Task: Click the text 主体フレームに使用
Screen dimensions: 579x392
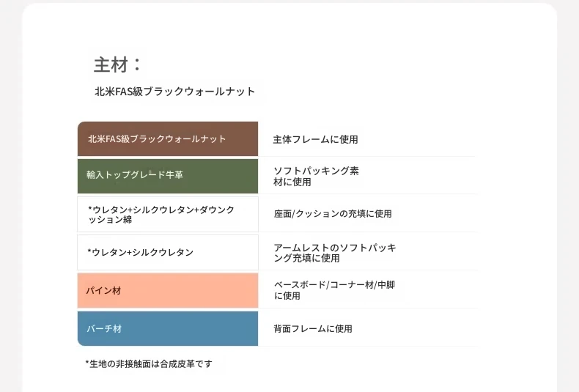Action: pos(315,139)
